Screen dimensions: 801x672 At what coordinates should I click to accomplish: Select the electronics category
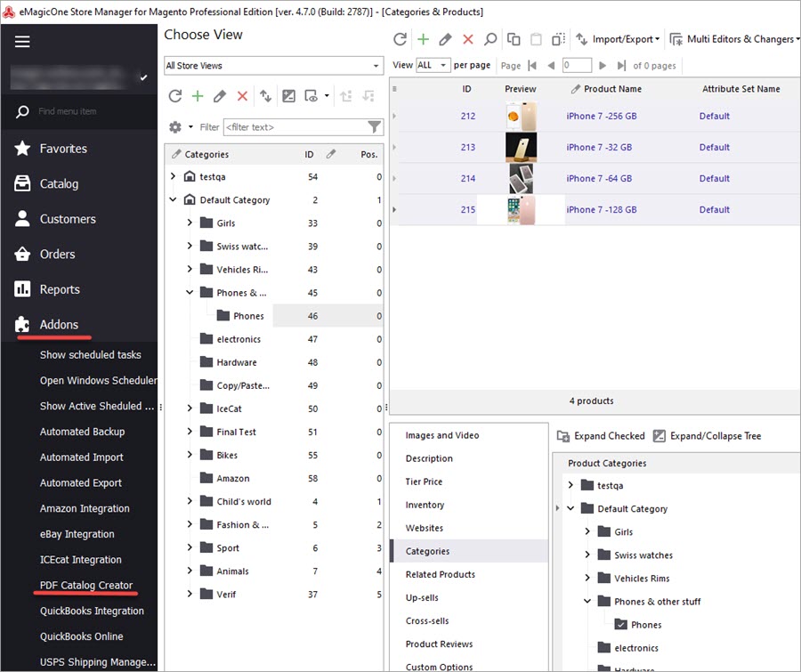239,339
